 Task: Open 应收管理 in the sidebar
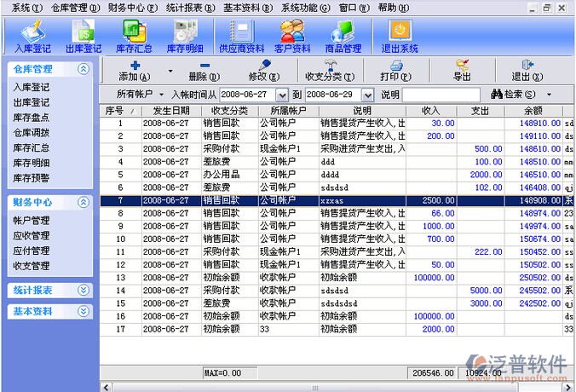pos(31,236)
